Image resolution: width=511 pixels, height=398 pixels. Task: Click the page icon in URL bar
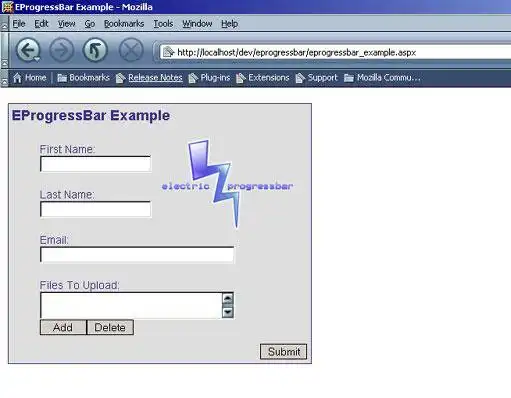coord(169,52)
